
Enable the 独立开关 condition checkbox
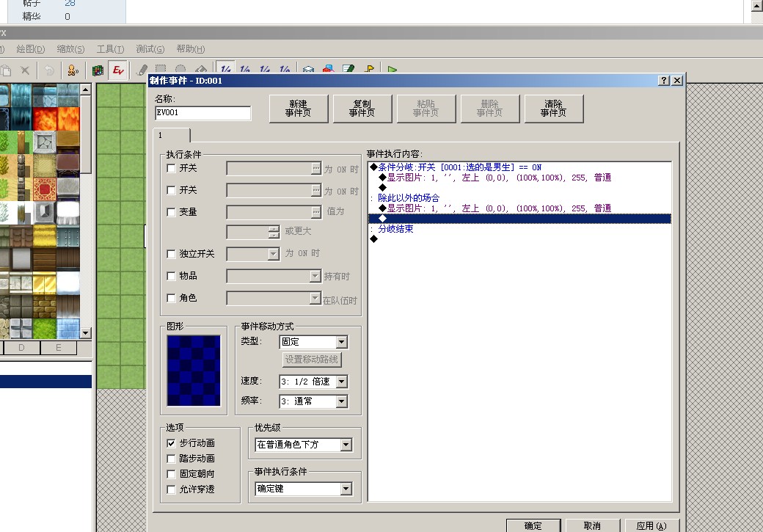coord(171,254)
